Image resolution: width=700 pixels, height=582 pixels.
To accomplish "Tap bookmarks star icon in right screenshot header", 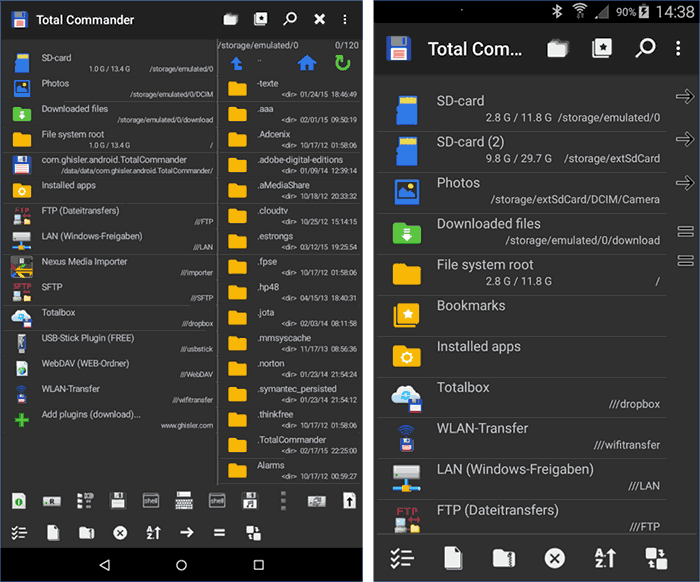I will click(x=602, y=48).
